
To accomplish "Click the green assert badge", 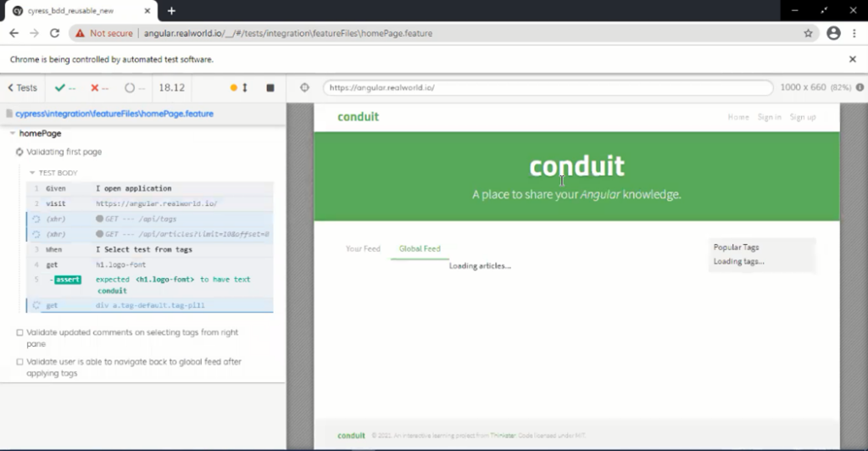I will (68, 280).
